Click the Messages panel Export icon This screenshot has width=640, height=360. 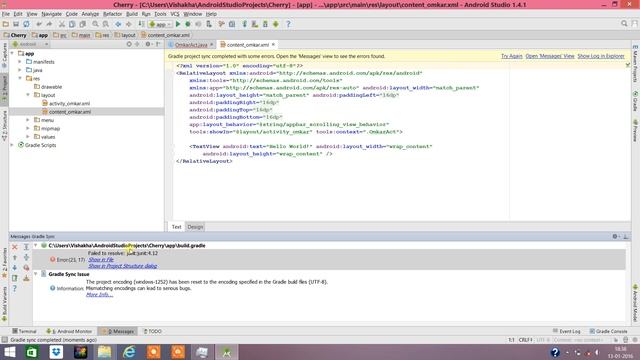(15, 278)
